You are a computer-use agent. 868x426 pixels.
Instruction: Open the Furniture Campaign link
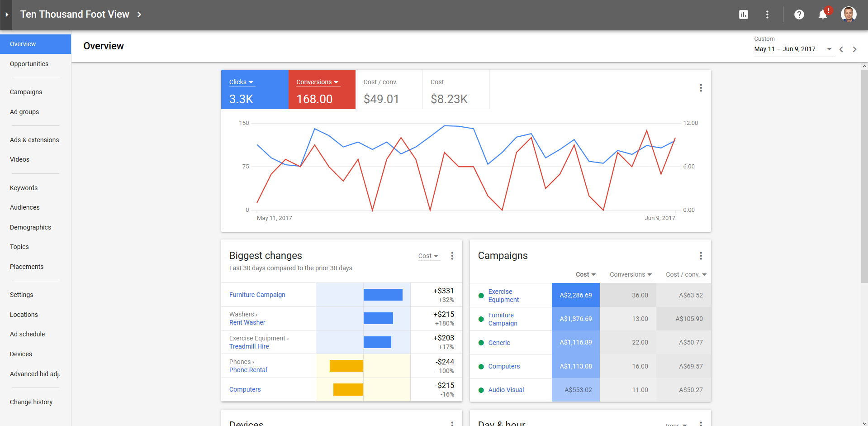pyautogui.click(x=257, y=295)
